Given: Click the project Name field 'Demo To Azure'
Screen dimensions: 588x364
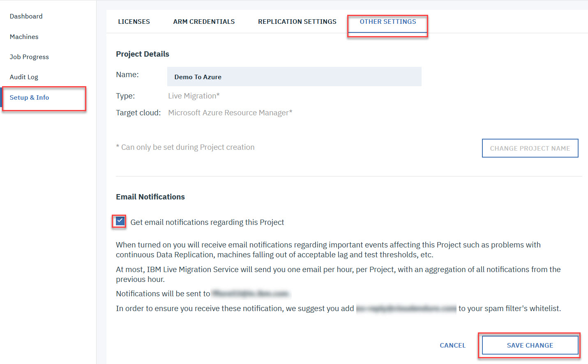Looking at the screenshot, I should 294,77.
